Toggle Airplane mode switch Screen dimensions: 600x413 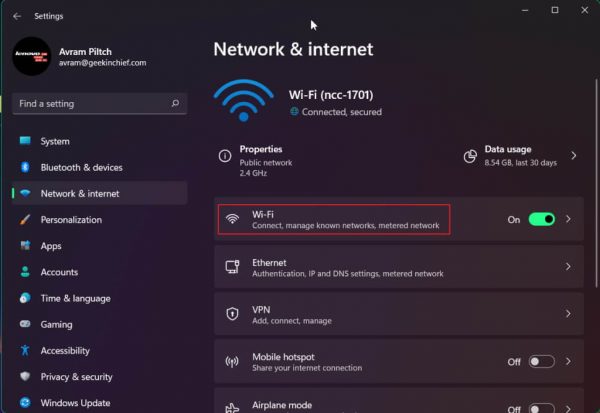click(x=541, y=408)
